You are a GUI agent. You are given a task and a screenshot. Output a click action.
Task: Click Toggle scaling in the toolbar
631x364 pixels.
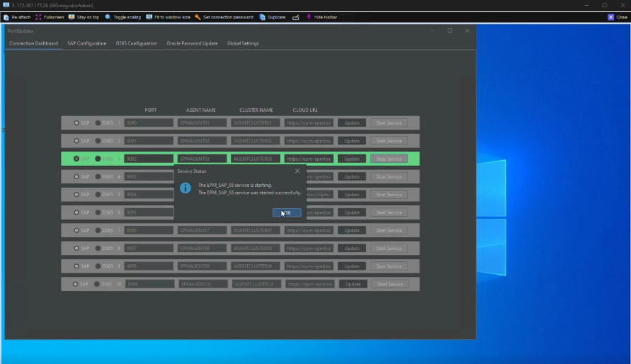coord(108,17)
